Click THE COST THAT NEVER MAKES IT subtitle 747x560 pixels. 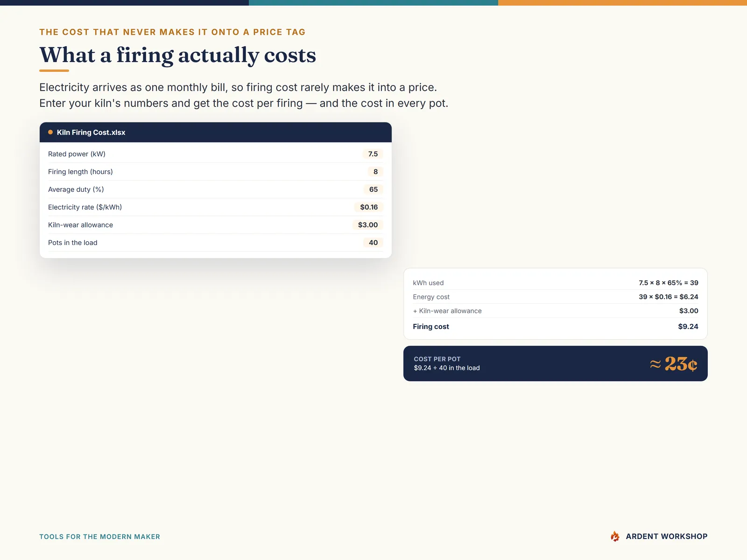tap(172, 32)
